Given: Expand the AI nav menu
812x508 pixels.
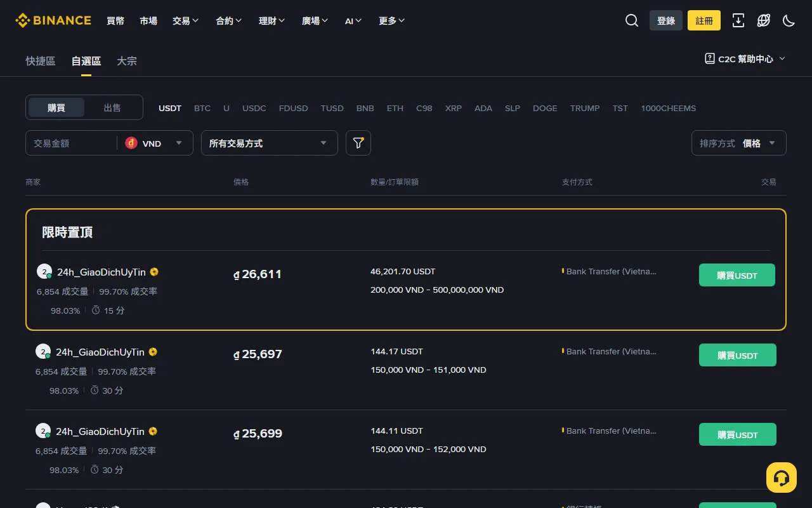Looking at the screenshot, I should 353,20.
